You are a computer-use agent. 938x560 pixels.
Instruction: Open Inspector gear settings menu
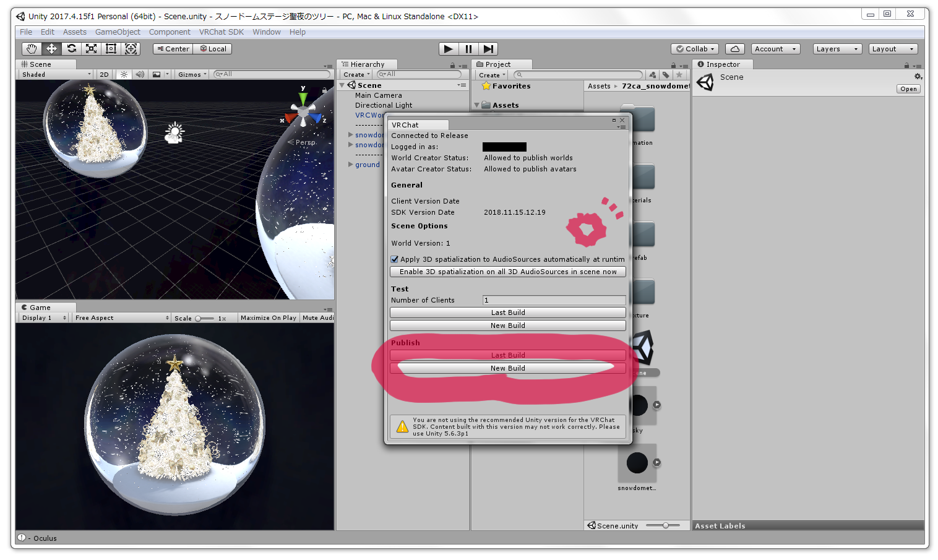918,77
